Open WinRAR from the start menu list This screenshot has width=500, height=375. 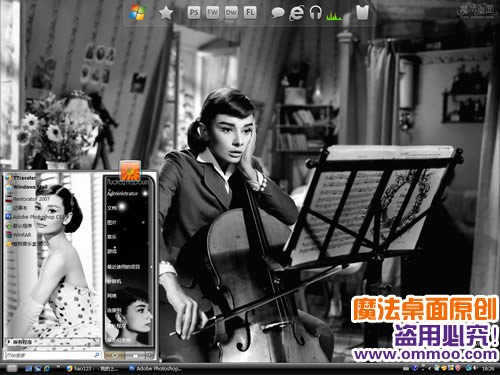(x=19, y=235)
